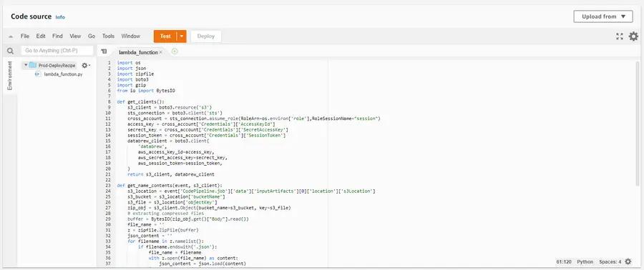Open the View menu

tap(75, 36)
